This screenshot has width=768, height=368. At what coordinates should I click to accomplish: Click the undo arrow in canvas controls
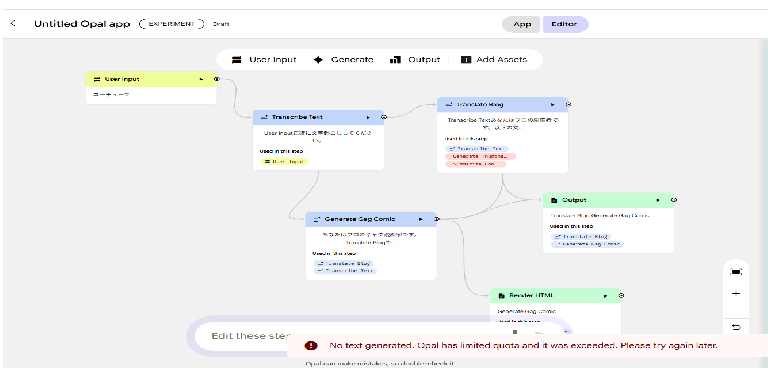tap(736, 327)
